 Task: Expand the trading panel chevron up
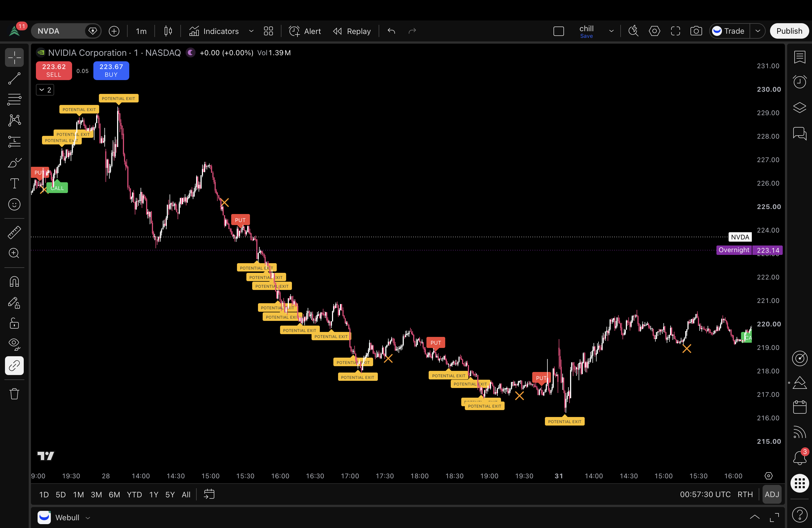click(754, 517)
